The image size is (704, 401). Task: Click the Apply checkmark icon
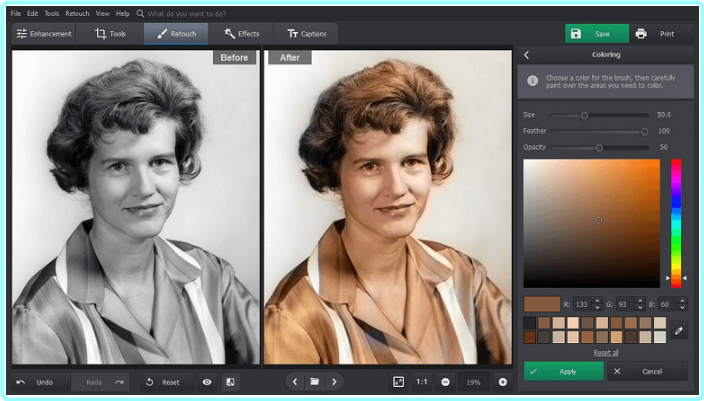(x=533, y=371)
